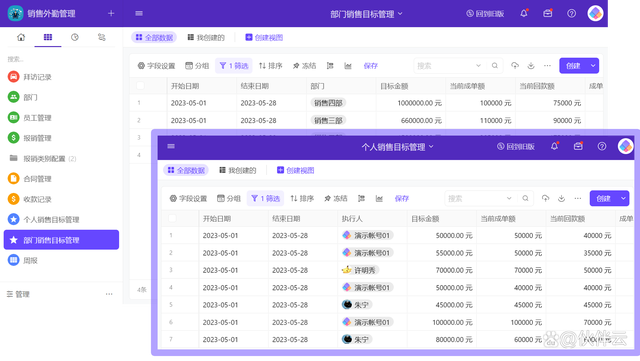640x361 pixels.
Task: Click search magnifier in front window toolbar
Action: pos(526,198)
